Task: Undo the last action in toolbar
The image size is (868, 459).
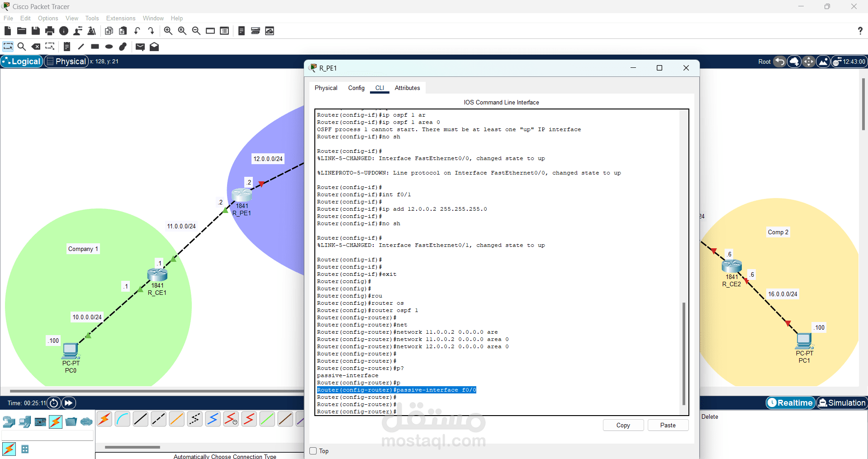Action: (x=137, y=31)
